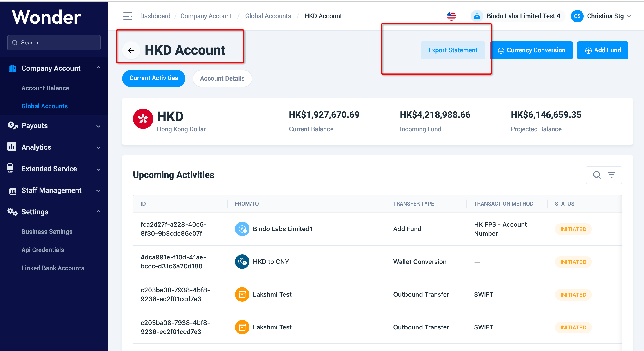The image size is (644, 351).
Task: Collapse the Company Account section chevron
Action: tap(98, 68)
